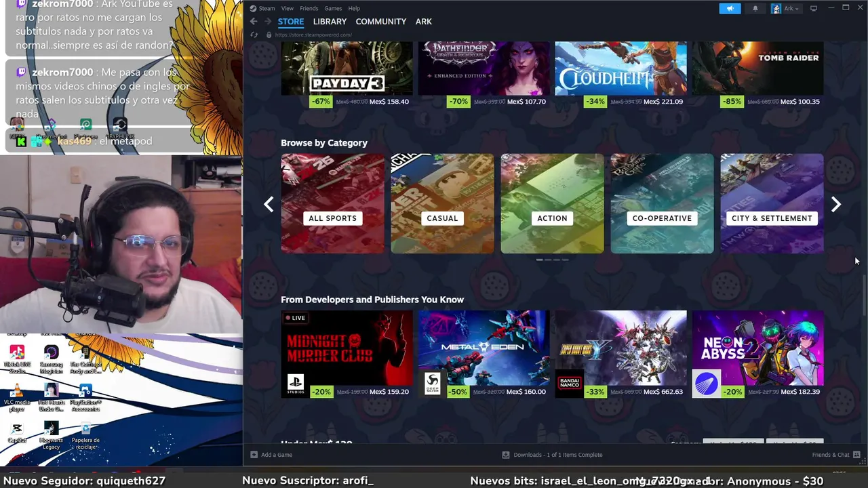Expand the Ark account dropdown
868x488 pixels.
(x=786, y=8)
